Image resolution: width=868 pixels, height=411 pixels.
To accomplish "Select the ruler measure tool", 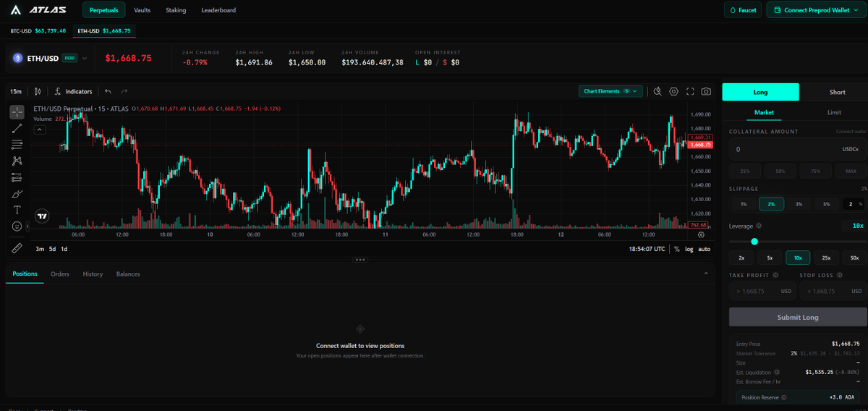I will pyautogui.click(x=17, y=247).
